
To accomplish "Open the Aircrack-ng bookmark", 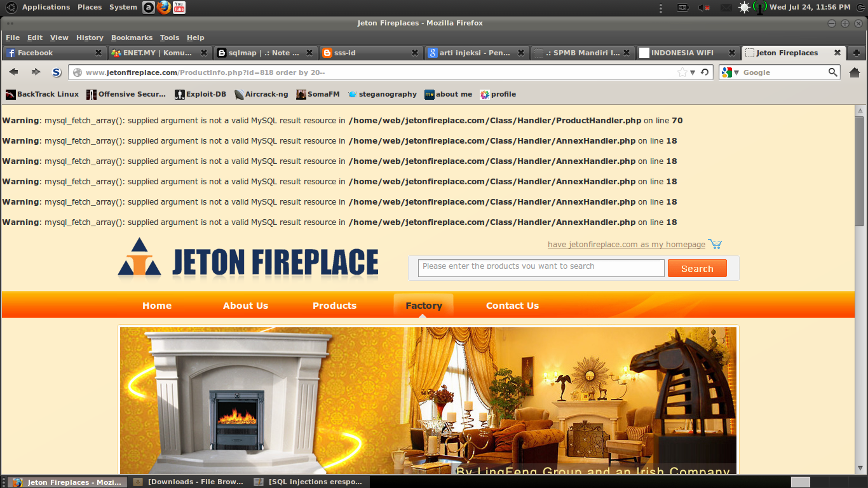I will click(x=261, y=94).
